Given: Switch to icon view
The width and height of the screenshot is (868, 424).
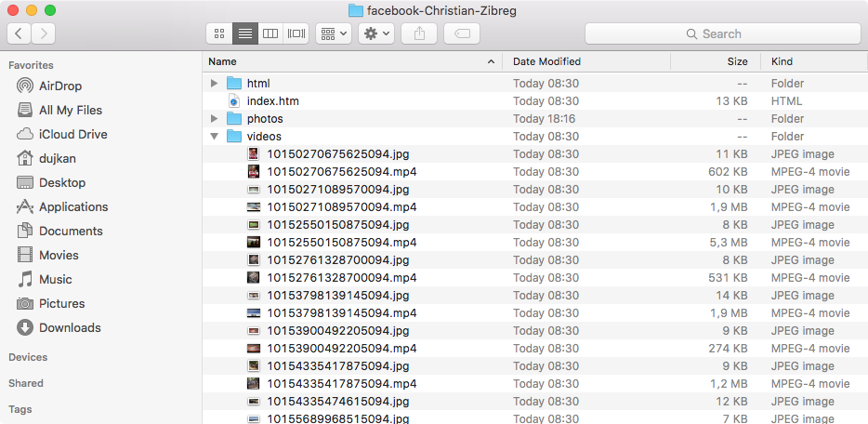Looking at the screenshot, I should (x=219, y=33).
